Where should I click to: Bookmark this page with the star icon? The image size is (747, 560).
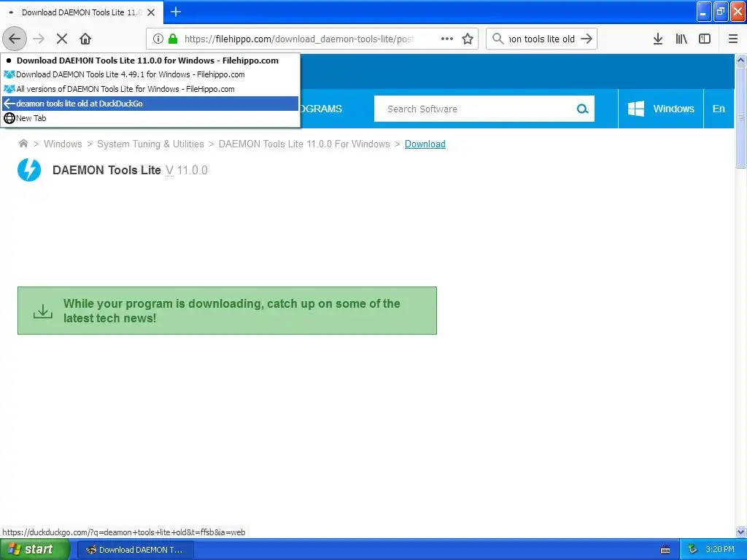(468, 39)
